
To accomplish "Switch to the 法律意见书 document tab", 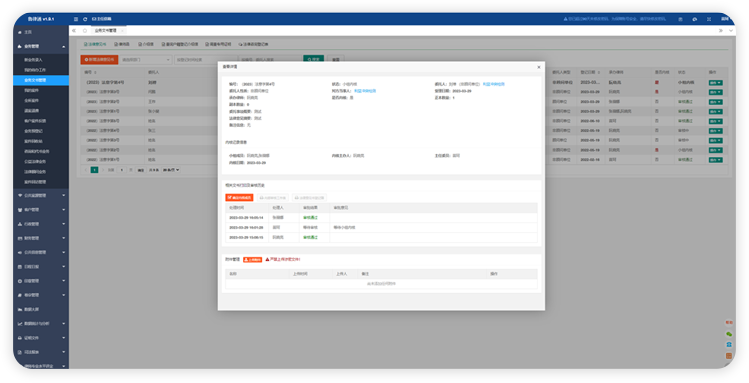I will 95,44.
